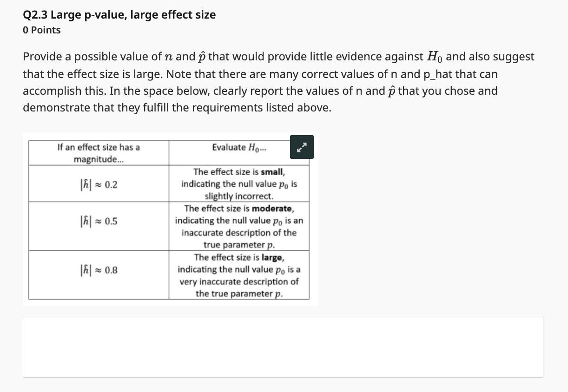
Task: Place cursor in the response area below the table
Action: 283,346
